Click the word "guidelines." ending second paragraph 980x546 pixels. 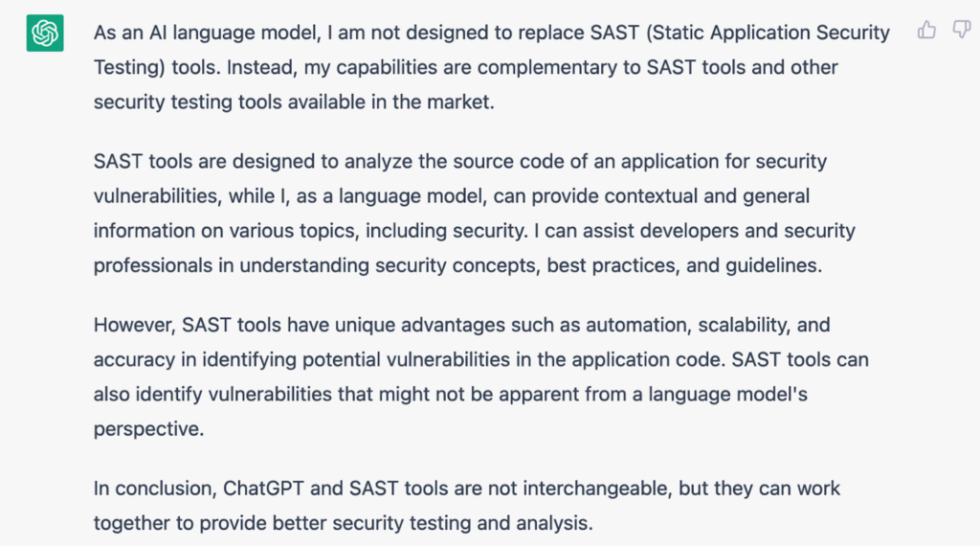pyautogui.click(x=773, y=265)
